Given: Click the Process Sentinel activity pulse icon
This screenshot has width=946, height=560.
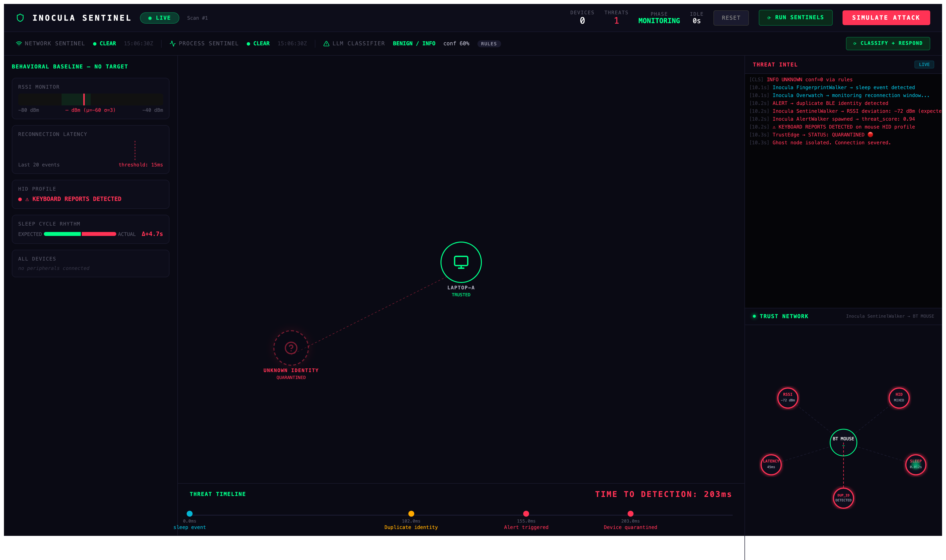Looking at the screenshot, I should pos(172,44).
